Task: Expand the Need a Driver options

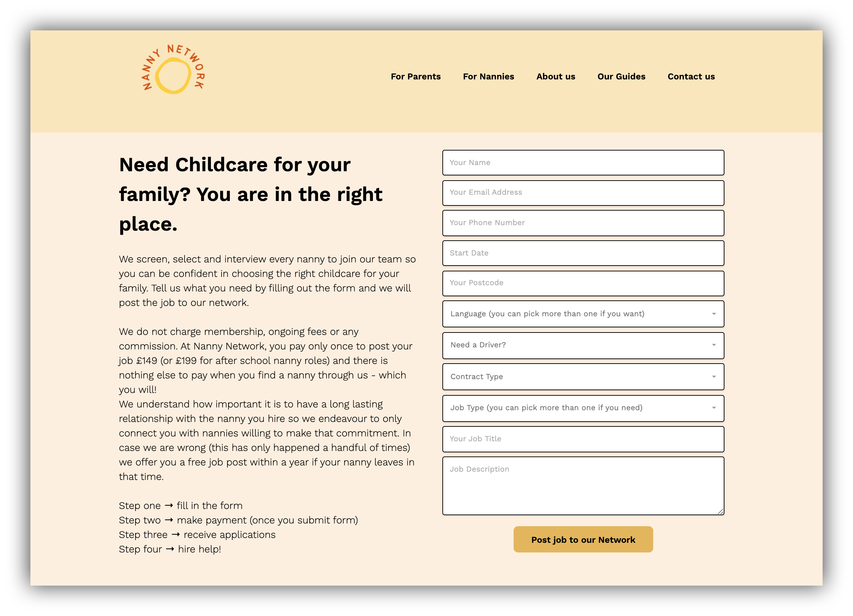Action: pyautogui.click(x=714, y=345)
